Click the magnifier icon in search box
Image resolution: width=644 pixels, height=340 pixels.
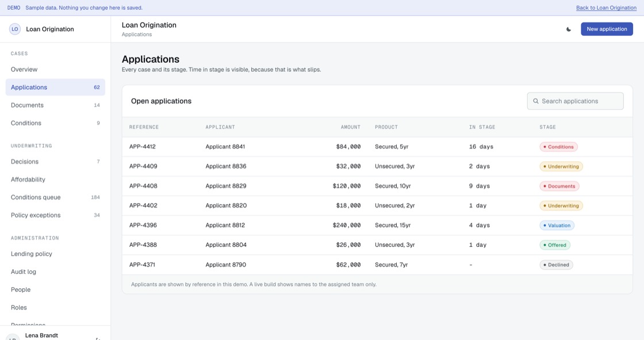click(x=535, y=101)
